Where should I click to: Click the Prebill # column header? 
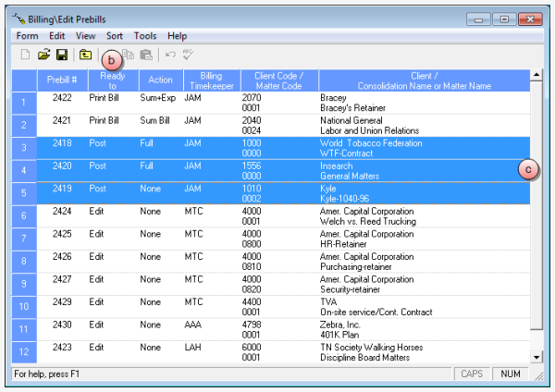coord(61,79)
